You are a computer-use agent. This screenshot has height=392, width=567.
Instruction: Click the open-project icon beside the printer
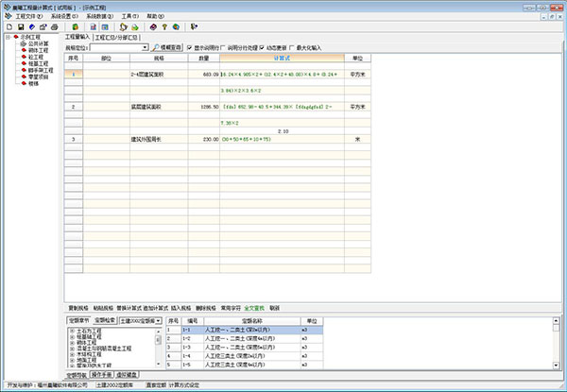pos(43,26)
